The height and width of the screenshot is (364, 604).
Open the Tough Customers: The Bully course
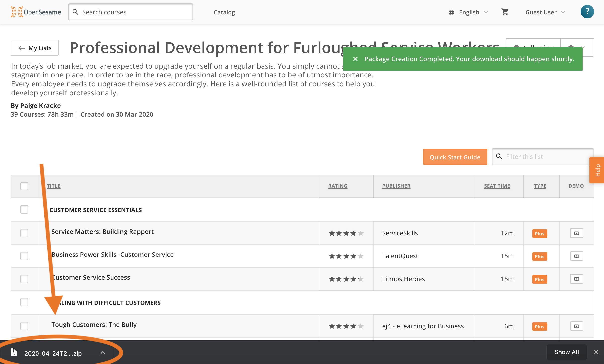(94, 325)
